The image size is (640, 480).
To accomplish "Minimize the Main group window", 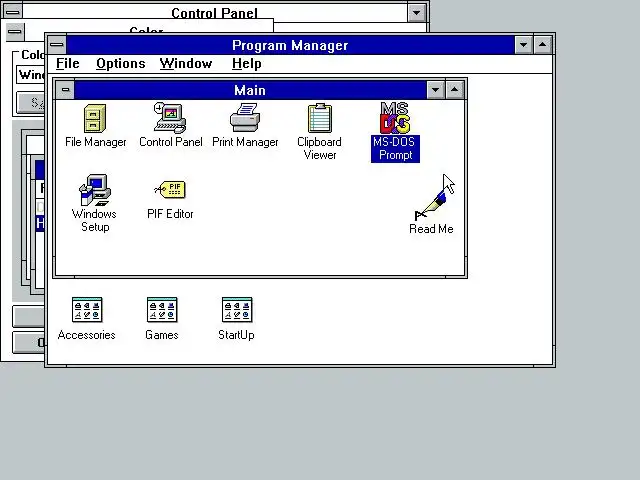I will (436, 90).
